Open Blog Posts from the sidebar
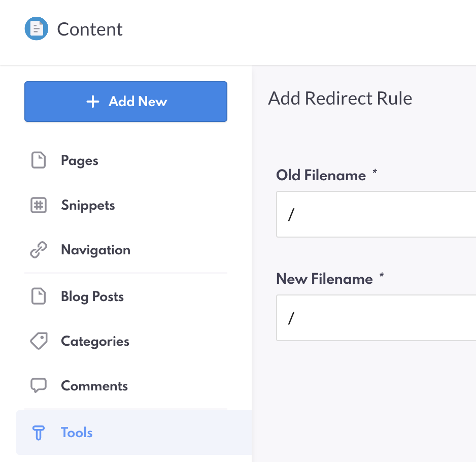Image resolution: width=476 pixels, height=462 pixels. click(92, 296)
